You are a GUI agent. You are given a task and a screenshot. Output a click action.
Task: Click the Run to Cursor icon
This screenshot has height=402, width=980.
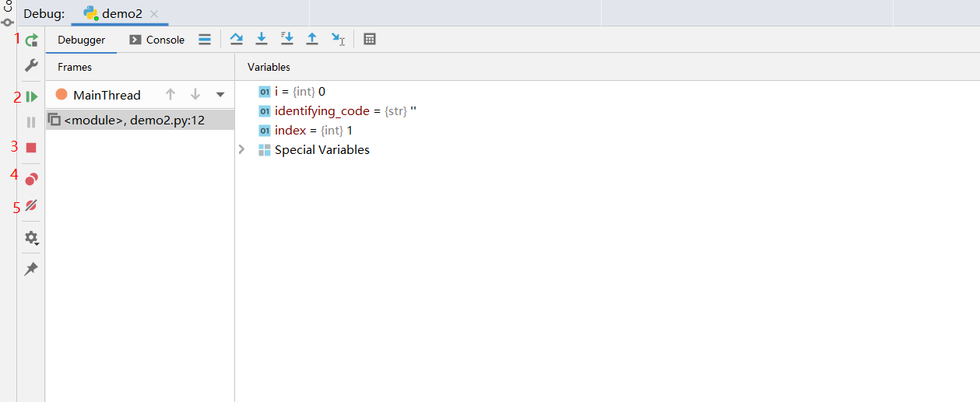(338, 39)
